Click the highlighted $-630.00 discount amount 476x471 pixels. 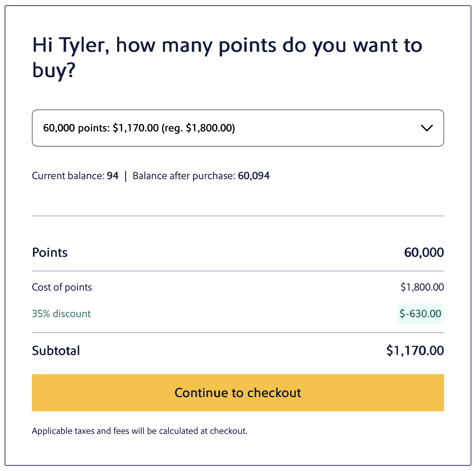pyautogui.click(x=420, y=313)
